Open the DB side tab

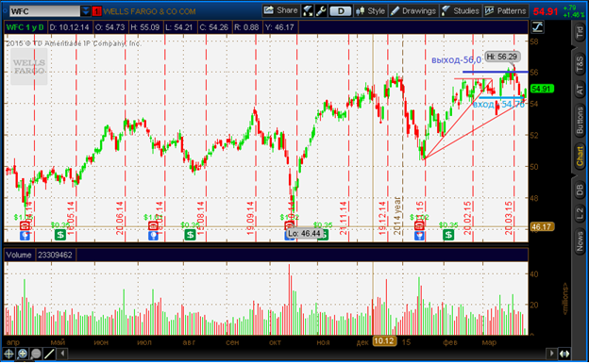point(580,190)
